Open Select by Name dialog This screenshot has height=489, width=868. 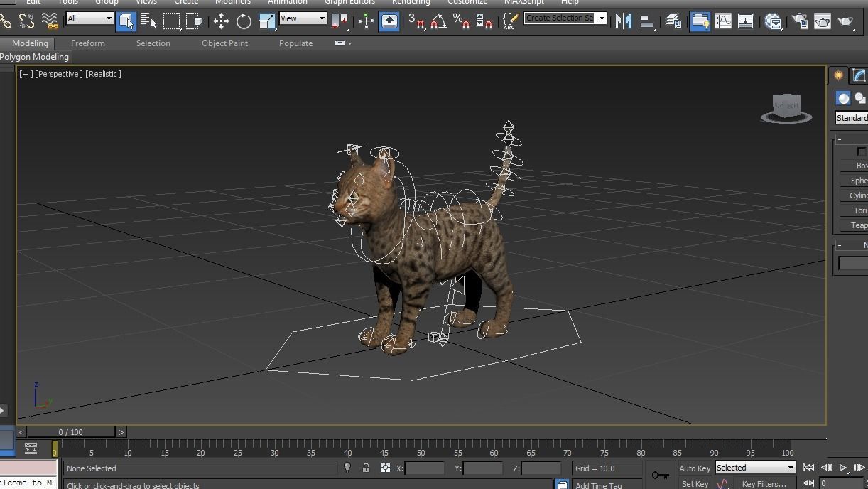149,21
